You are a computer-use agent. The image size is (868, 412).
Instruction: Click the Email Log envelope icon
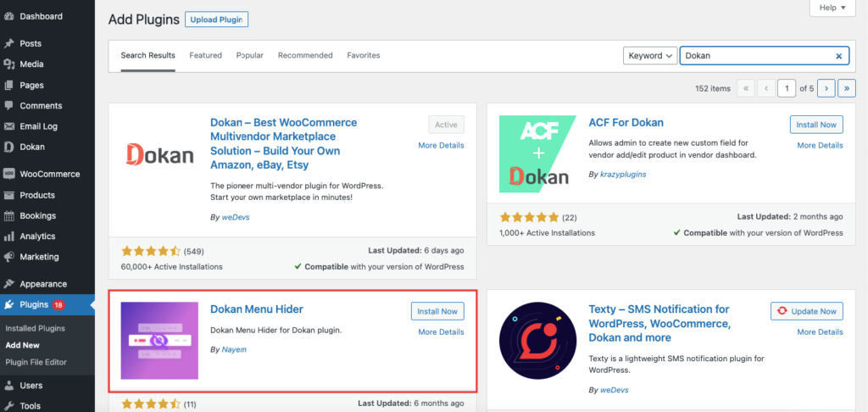tap(8, 126)
